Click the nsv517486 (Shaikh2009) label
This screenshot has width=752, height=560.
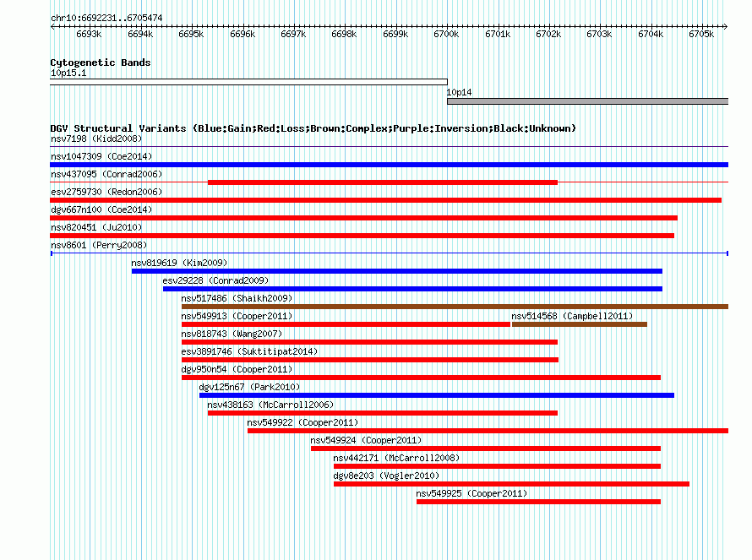(237, 299)
